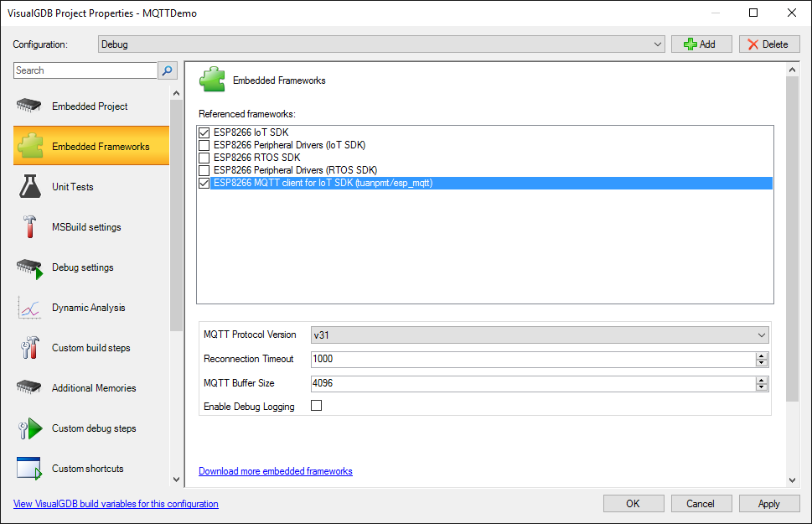Click the main panel scrollbar thumb
Viewport: 812px width, 524px height.
(x=792, y=239)
